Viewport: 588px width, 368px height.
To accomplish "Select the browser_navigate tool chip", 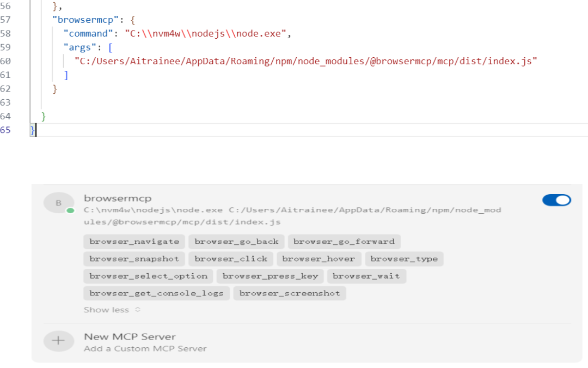I will click(x=134, y=242).
